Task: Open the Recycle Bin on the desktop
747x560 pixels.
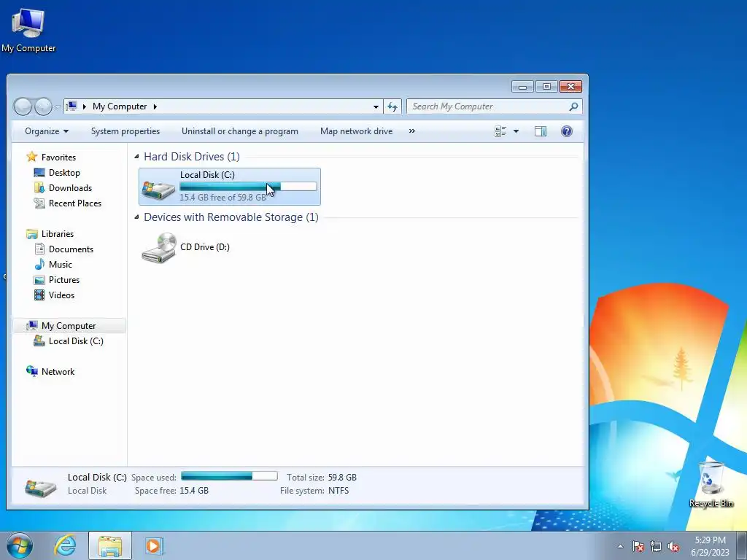Action: pos(711,485)
